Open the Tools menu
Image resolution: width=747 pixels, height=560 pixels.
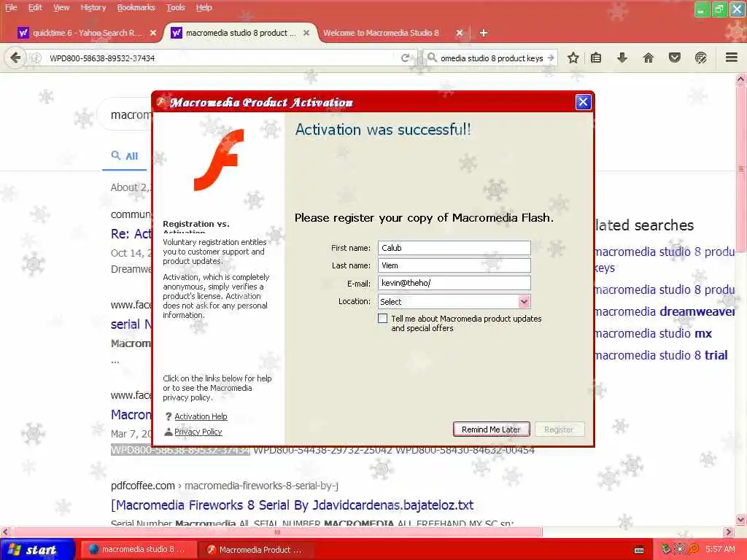(176, 7)
